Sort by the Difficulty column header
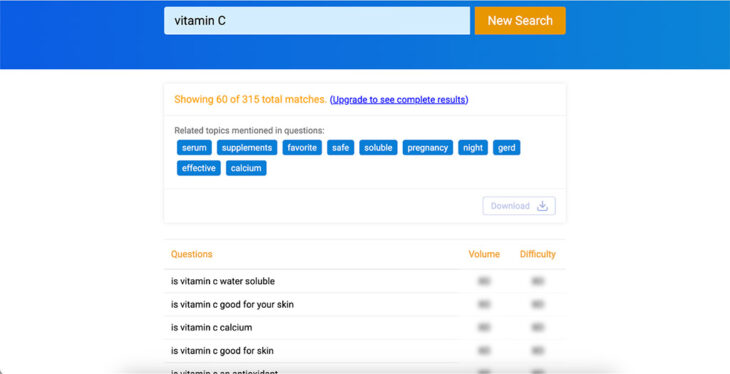Viewport: 730px width, 374px height. (x=538, y=254)
